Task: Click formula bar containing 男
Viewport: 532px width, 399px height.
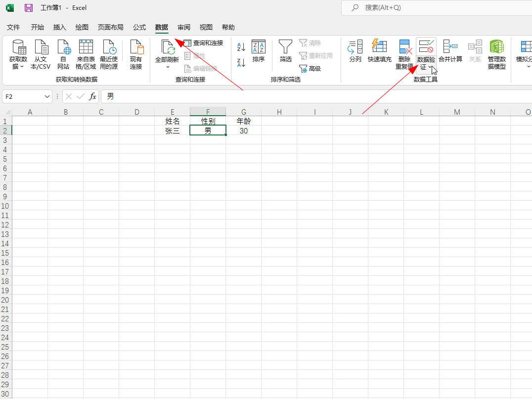Action: 316,97
